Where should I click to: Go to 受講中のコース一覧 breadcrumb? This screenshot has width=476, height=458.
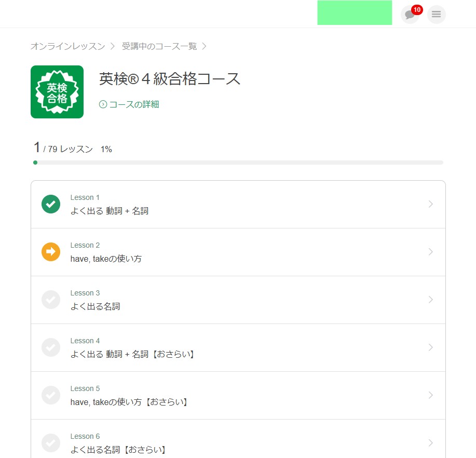point(159,46)
